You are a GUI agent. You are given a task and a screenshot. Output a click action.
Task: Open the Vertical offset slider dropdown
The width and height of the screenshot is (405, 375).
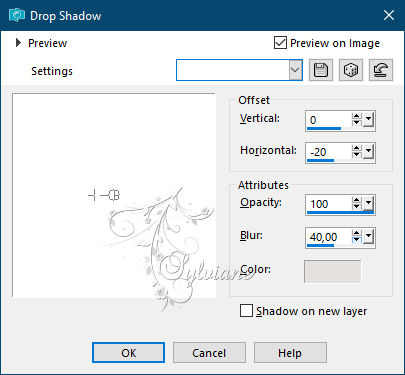coord(368,119)
